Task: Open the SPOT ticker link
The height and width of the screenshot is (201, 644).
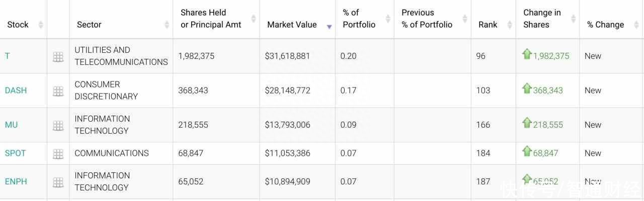Action: [15, 153]
